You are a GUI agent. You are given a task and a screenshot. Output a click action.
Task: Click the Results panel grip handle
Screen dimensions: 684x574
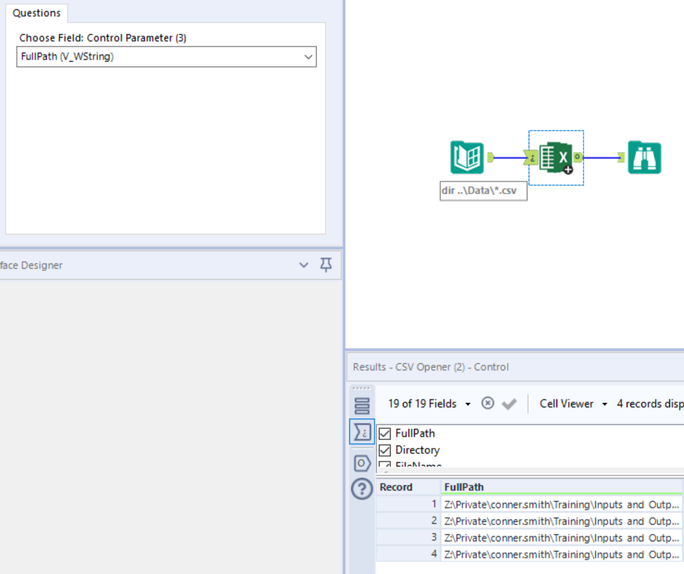click(361, 388)
